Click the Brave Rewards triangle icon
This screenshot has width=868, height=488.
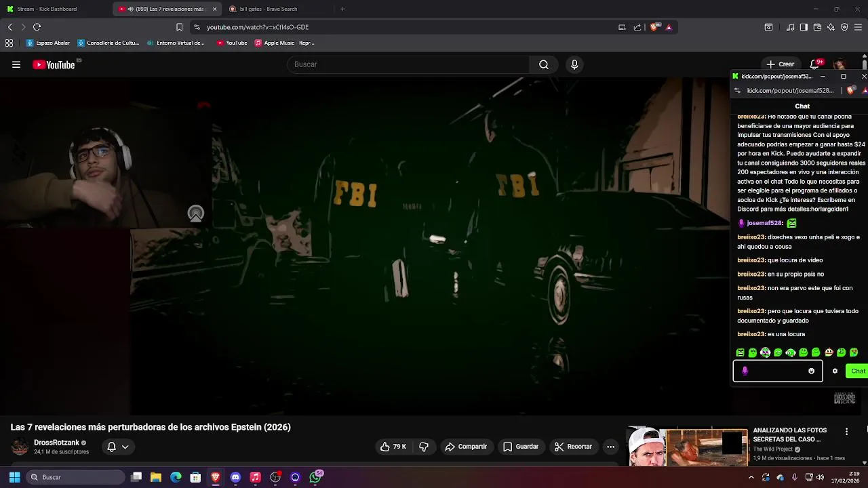pyautogui.click(x=669, y=27)
